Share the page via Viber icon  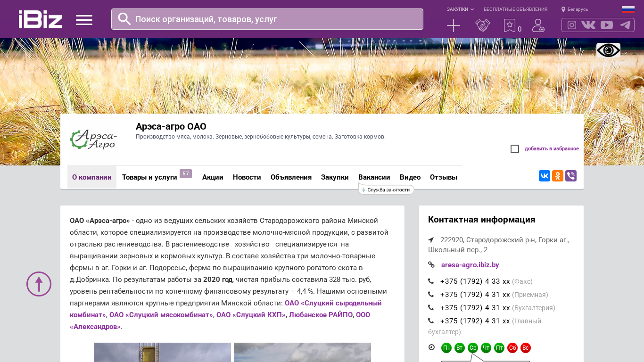(x=571, y=176)
